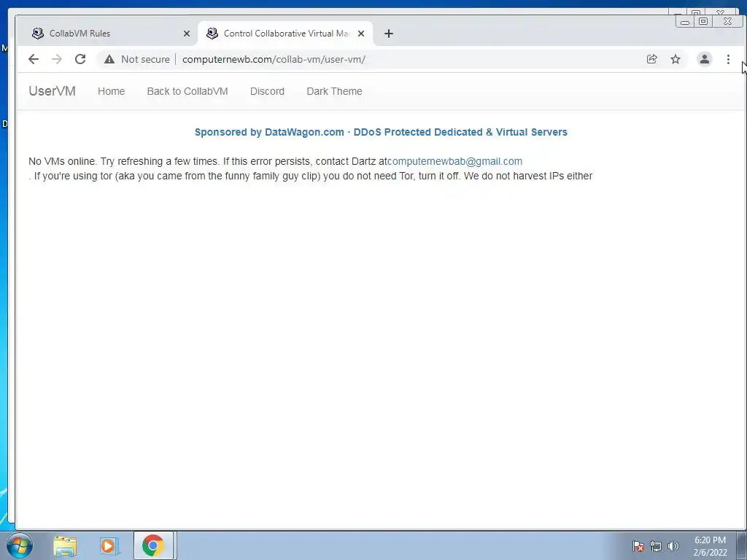Go back to the previous page
The height and width of the screenshot is (560, 747).
click(34, 59)
